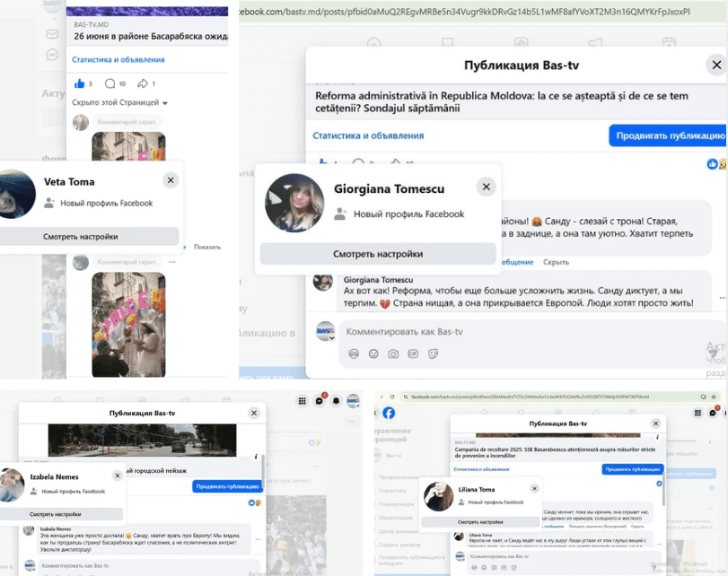Open the Messenger icon above the Izabela Nemes dialog
The image size is (728, 576).
pyautogui.click(x=320, y=401)
